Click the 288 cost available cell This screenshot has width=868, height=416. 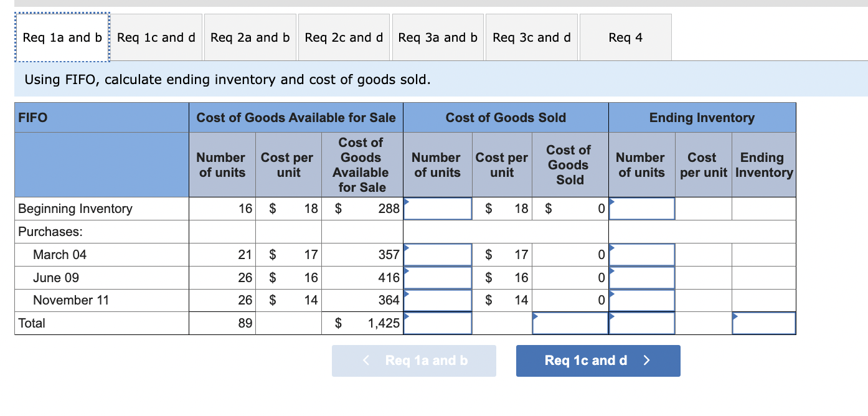pos(362,209)
